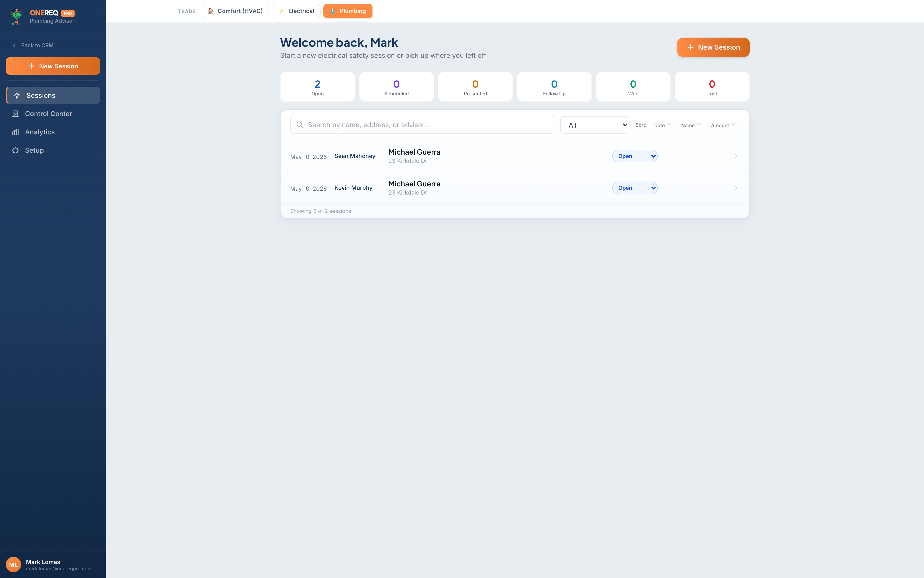Click the plus icon in header New Session
Screen dimensions: 924x578
click(x=690, y=47)
